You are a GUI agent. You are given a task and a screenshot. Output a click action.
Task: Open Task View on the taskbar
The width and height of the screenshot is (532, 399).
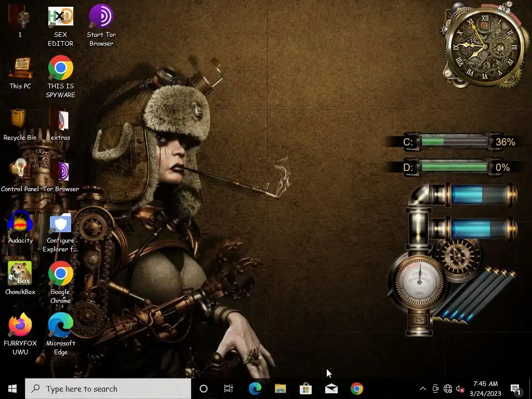point(229,389)
